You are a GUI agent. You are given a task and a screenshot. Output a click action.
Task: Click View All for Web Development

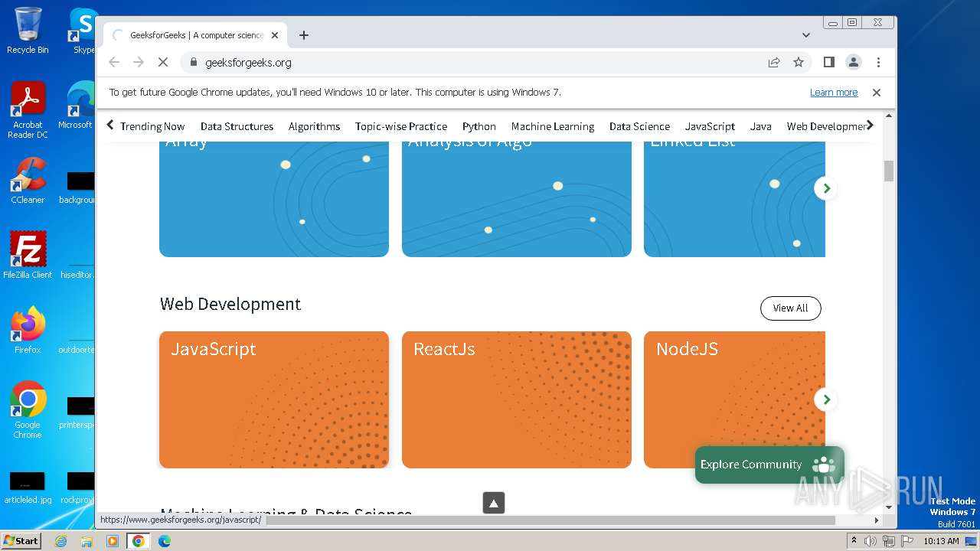790,308
